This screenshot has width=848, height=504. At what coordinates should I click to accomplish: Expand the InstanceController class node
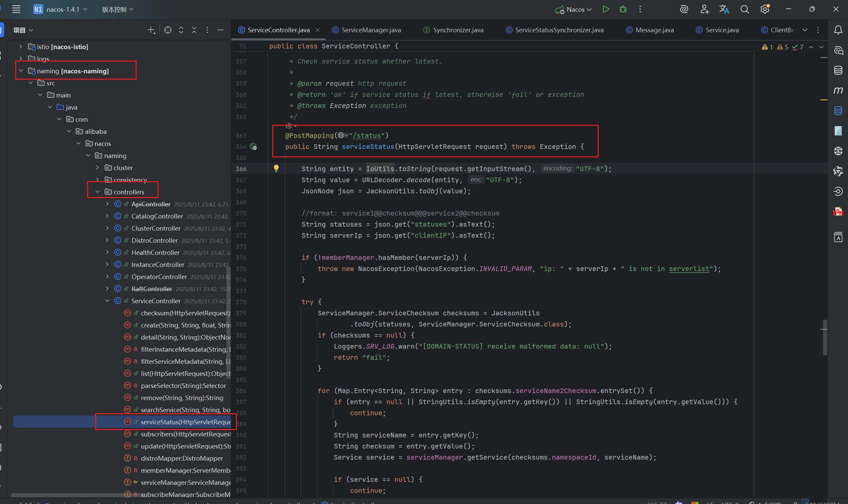107,265
